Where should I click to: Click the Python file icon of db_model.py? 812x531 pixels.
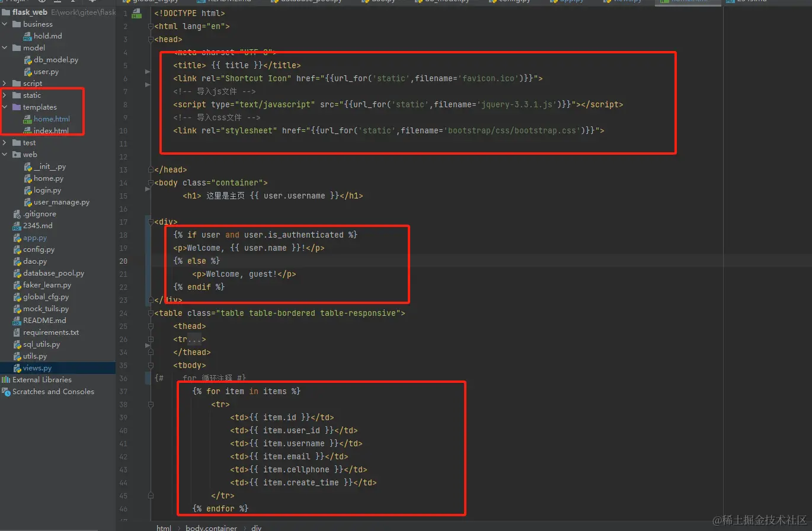pos(27,60)
